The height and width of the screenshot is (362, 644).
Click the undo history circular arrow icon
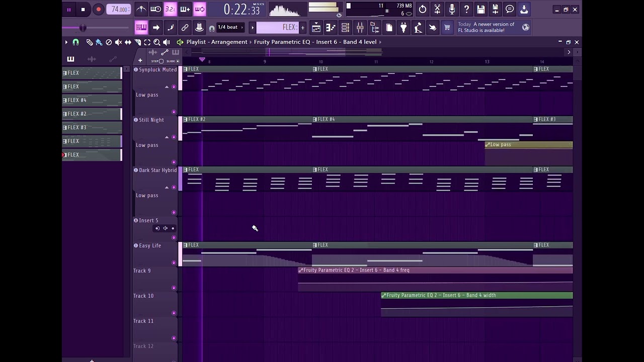[x=423, y=9]
